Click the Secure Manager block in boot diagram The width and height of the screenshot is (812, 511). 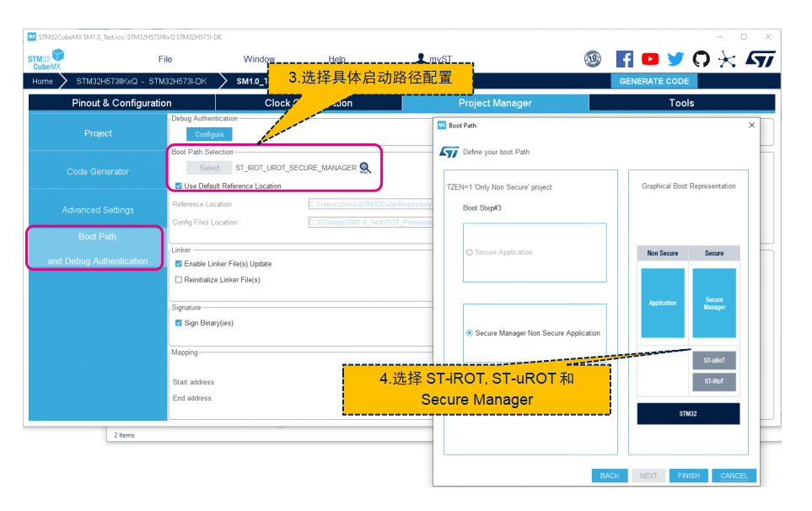coord(714,303)
